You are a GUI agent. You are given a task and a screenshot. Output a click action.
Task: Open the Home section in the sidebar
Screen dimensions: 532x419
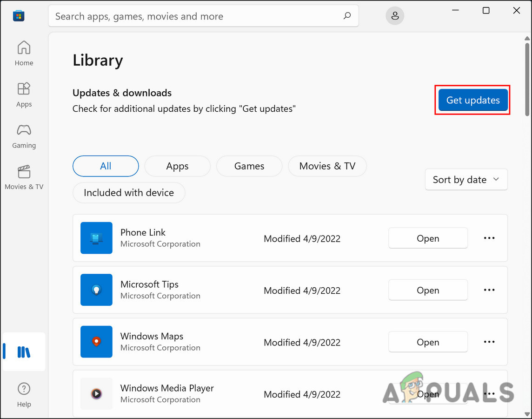pyautogui.click(x=24, y=54)
